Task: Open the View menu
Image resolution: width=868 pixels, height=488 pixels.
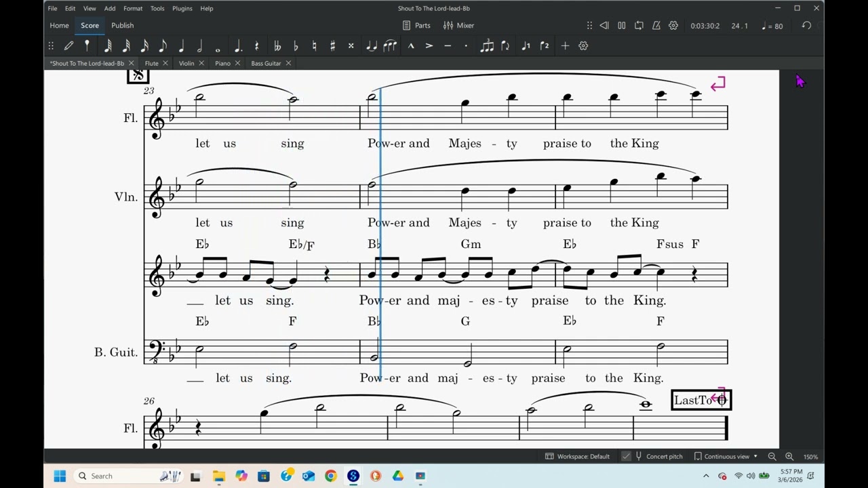Action: click(x=90, y=8)
